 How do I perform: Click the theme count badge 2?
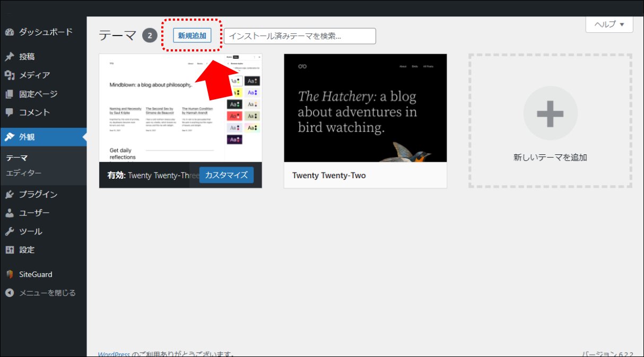pyautogui.click(x=150, y=36)
